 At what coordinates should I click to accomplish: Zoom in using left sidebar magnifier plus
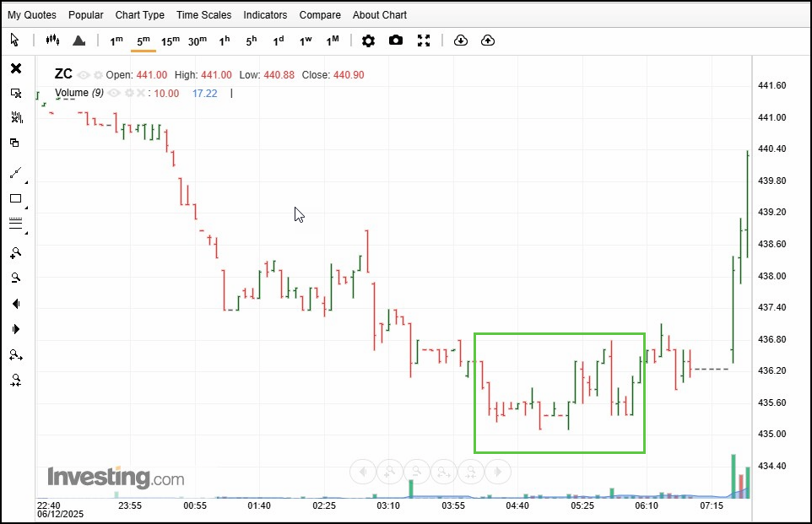[15, 252]
